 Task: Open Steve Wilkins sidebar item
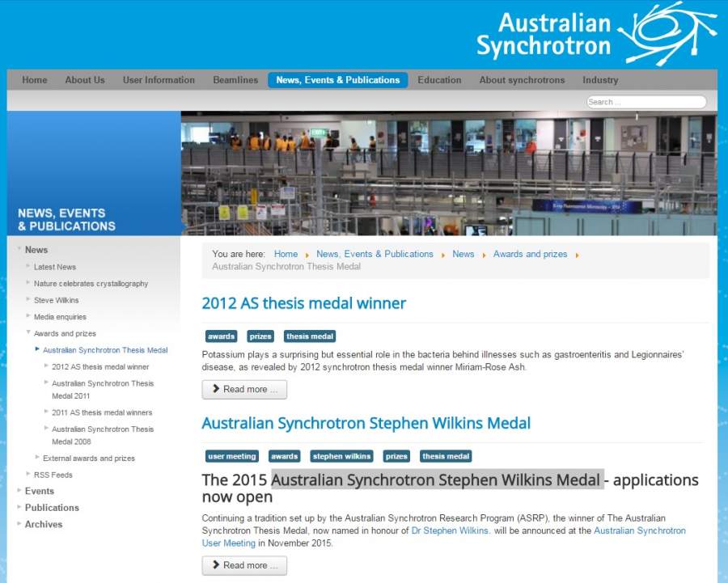tap(56, 300)
